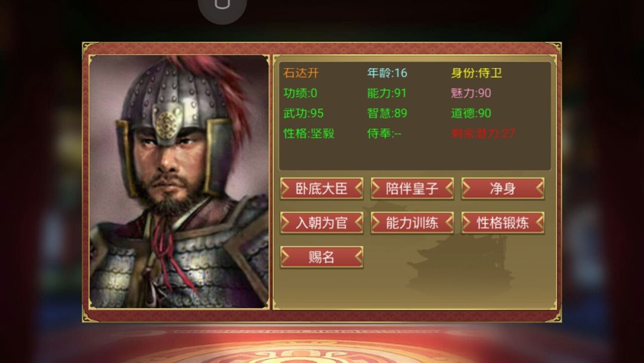Select the 道德:90 morality stat

[x=470, y=113]
